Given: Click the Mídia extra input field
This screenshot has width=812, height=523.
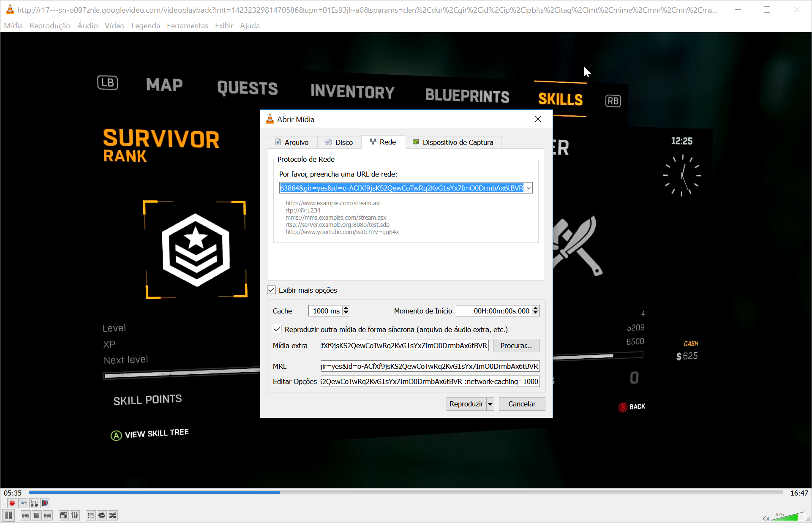Looking at the screenshot, I should point(404,346).
